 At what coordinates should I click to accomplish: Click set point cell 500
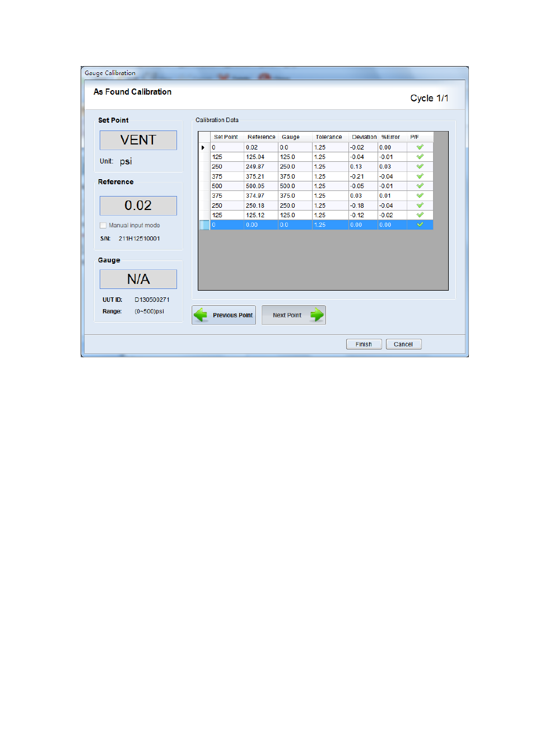click(x=227, y=186)
